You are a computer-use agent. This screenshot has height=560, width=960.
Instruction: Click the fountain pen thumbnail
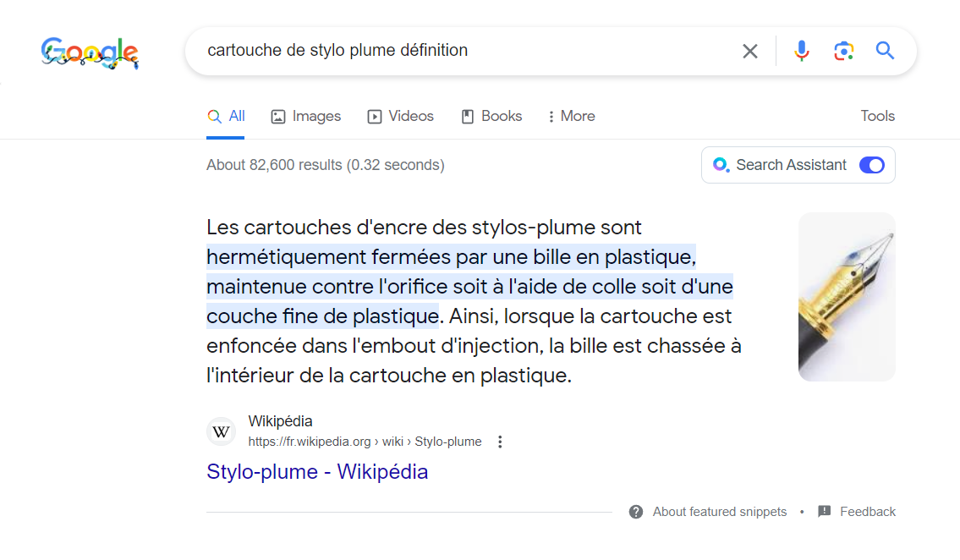(x=847, y=296)
